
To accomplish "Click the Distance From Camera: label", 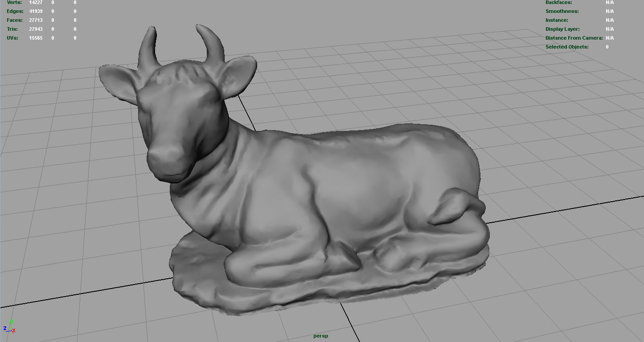I will coord(574,38).
